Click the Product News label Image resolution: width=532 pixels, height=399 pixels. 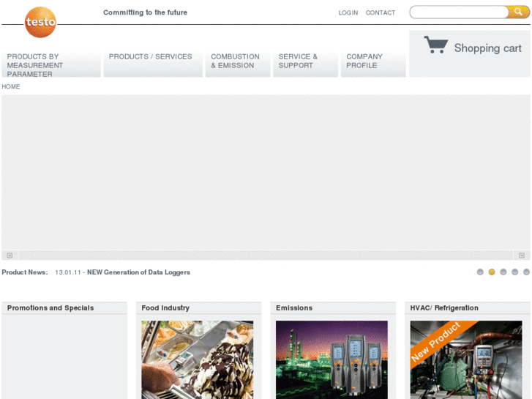[x=25, y=272]
